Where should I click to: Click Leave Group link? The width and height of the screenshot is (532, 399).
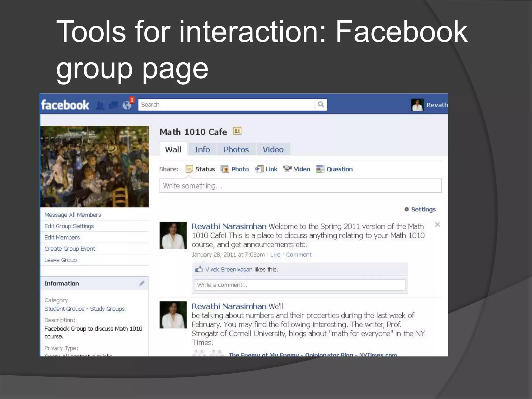61,260
